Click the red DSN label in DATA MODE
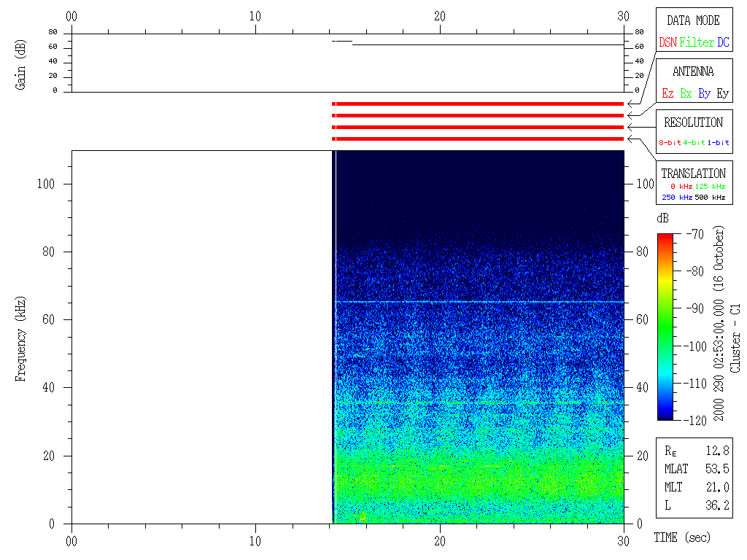The image size is (747, 560). tap(667, 42)
